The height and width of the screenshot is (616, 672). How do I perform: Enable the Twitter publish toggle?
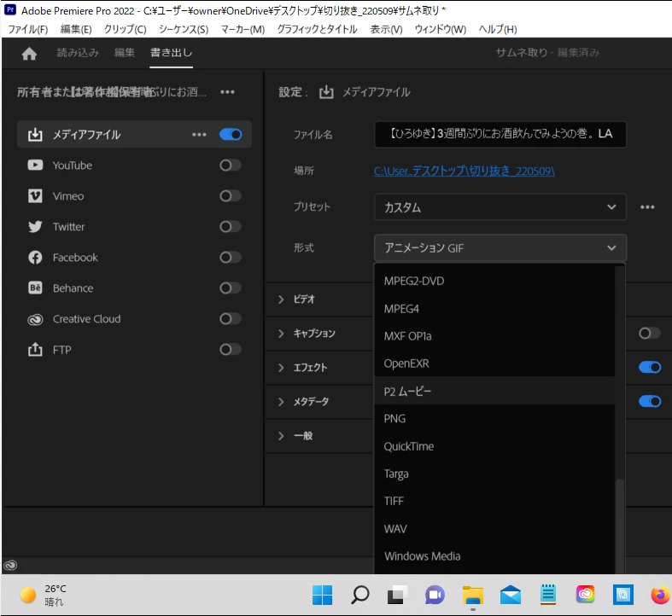(231, 227)
